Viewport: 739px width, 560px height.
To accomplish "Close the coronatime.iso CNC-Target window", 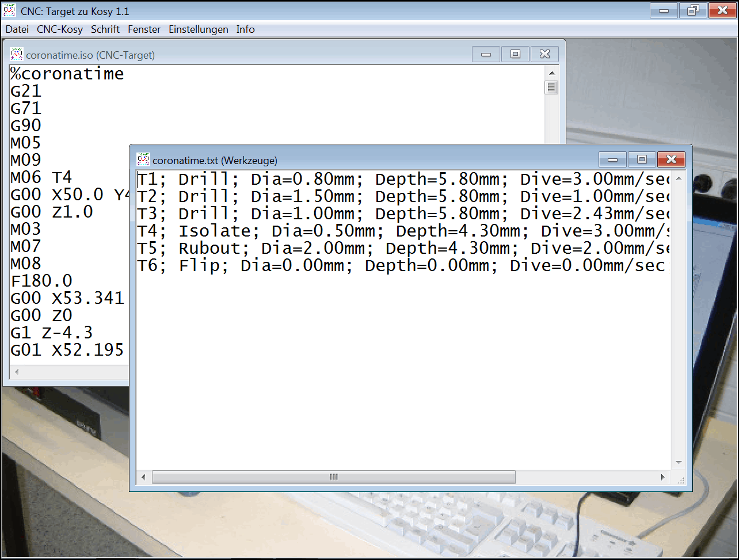I will point(544,54).
